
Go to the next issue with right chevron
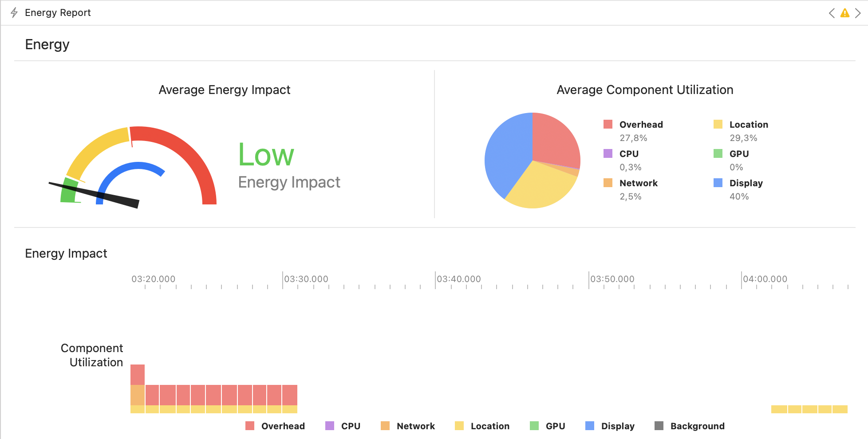tap(858, 13)
